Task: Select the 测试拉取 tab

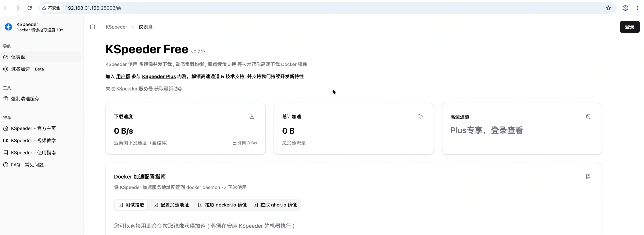Action: [x=131, y=205]
